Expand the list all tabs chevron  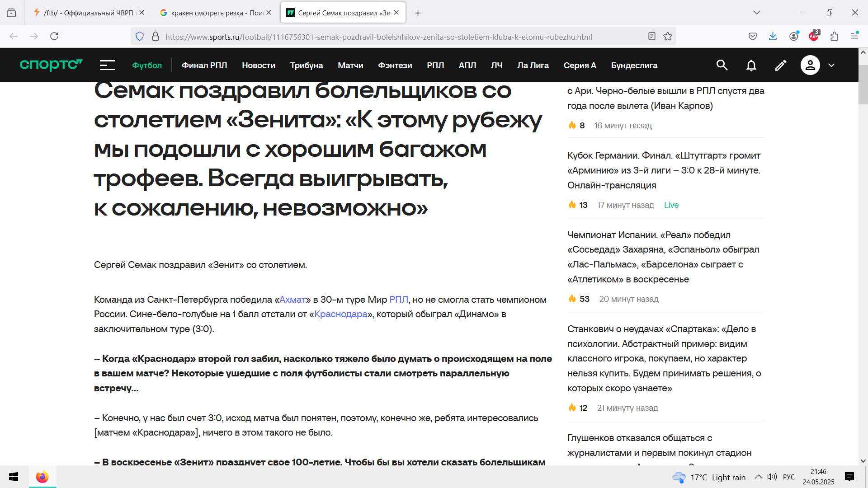(x=757, y=13)
